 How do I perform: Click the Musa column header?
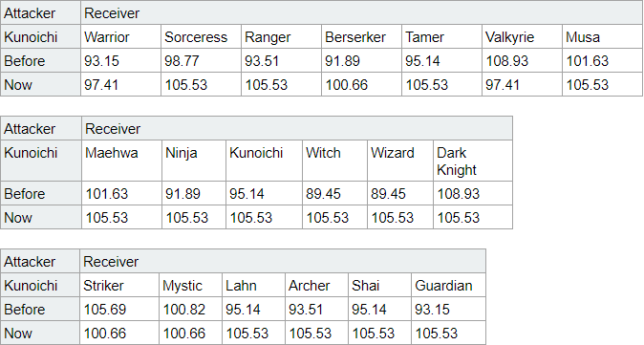(x=602, y=37)
